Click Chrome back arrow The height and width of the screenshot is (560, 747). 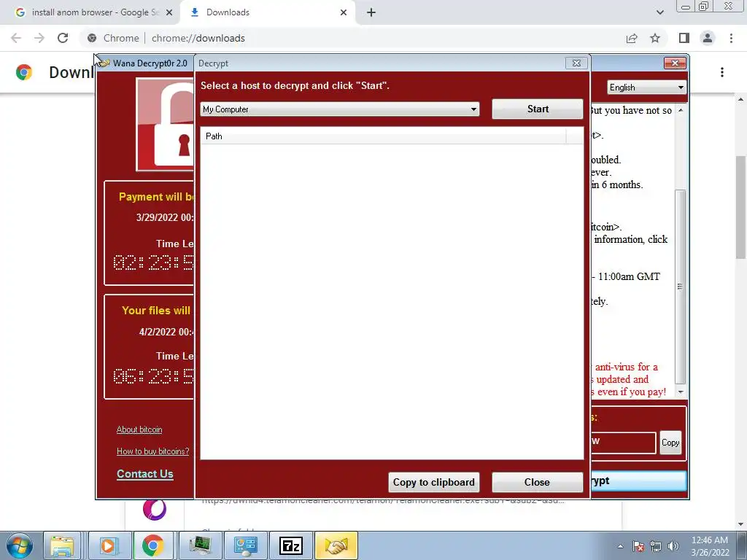pyautogui.click(x=16, y=38)
